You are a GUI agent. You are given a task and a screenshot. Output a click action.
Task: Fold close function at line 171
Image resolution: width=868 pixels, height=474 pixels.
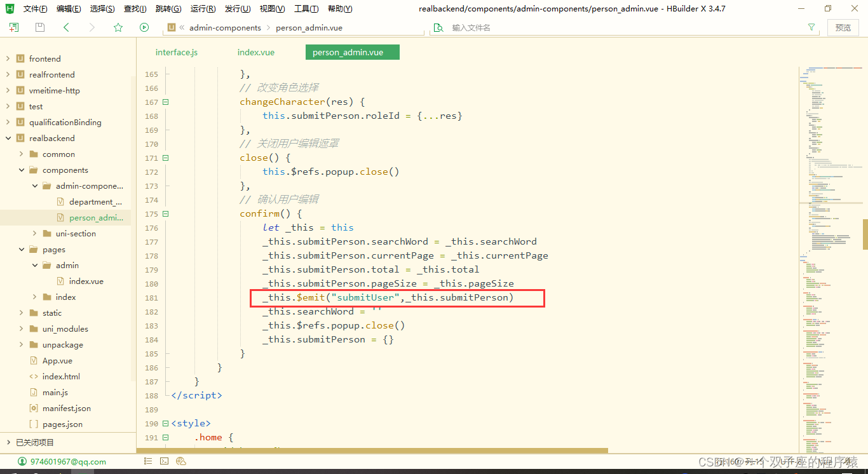166,158
